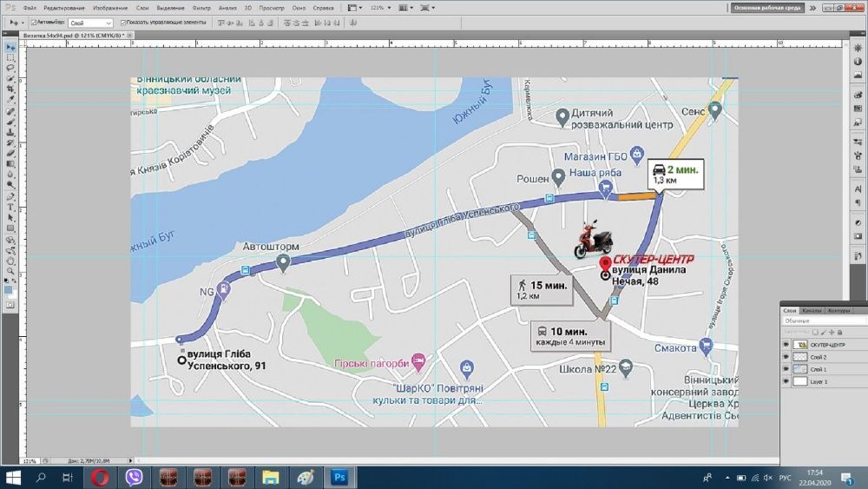Open the Редактирование menu
Viewport: 868px width, 489px height.
[x=64, y=8]
